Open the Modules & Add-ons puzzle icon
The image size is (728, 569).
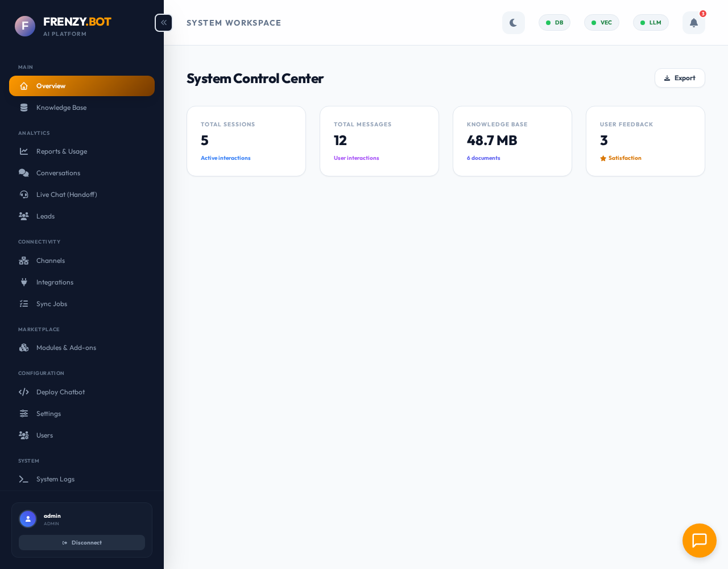pyautogui.click(x=24, y=348)
